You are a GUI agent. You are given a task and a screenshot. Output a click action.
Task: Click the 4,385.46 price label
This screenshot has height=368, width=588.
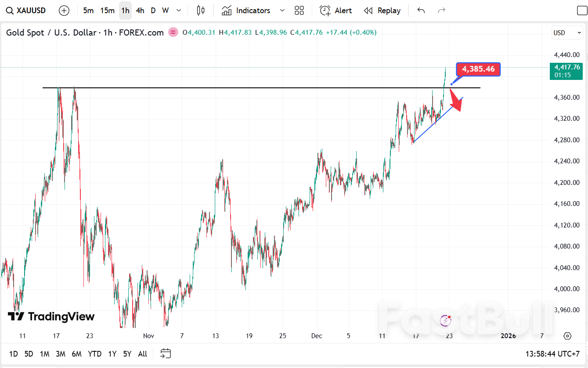(x=478, y=69)
